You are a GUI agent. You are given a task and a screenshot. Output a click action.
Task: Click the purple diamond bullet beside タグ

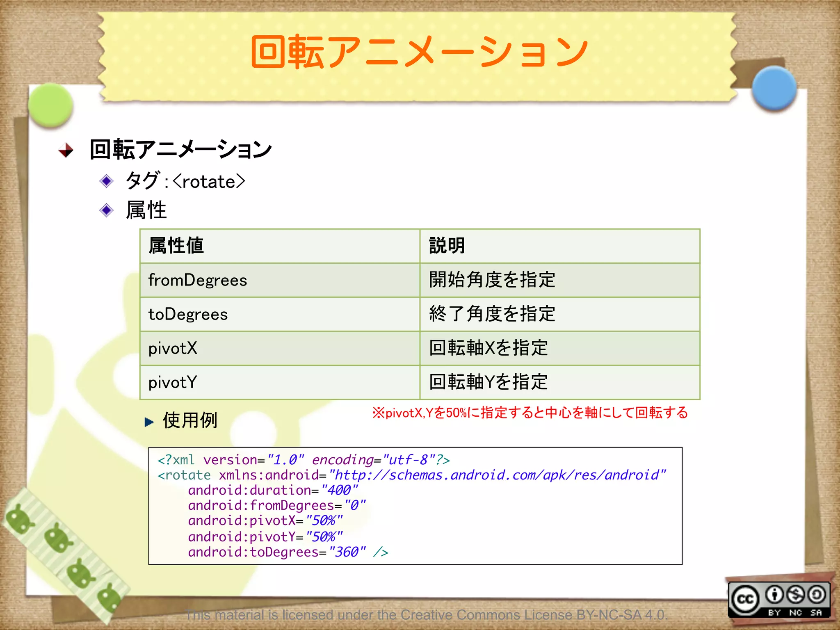[107, 181]
